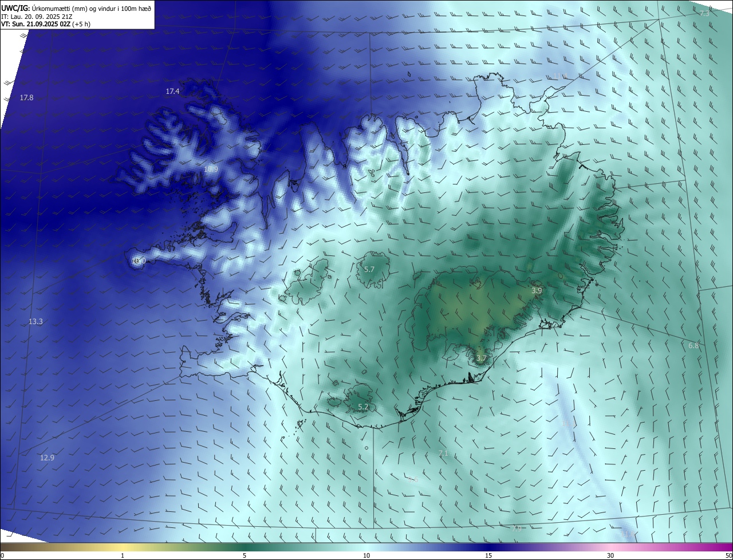Click the colorbar tick label 15
The image size is (733, 560).
click(x=488, y=555)
